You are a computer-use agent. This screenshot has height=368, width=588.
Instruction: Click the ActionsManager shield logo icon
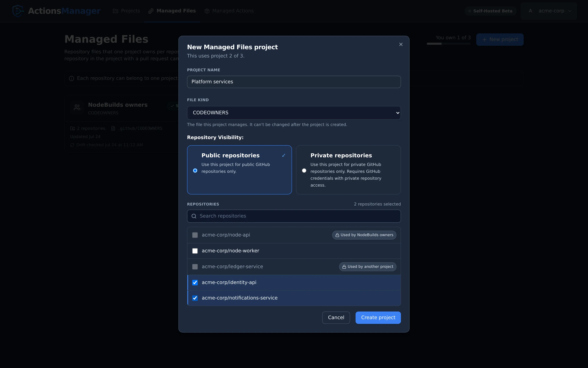point(18,11)
